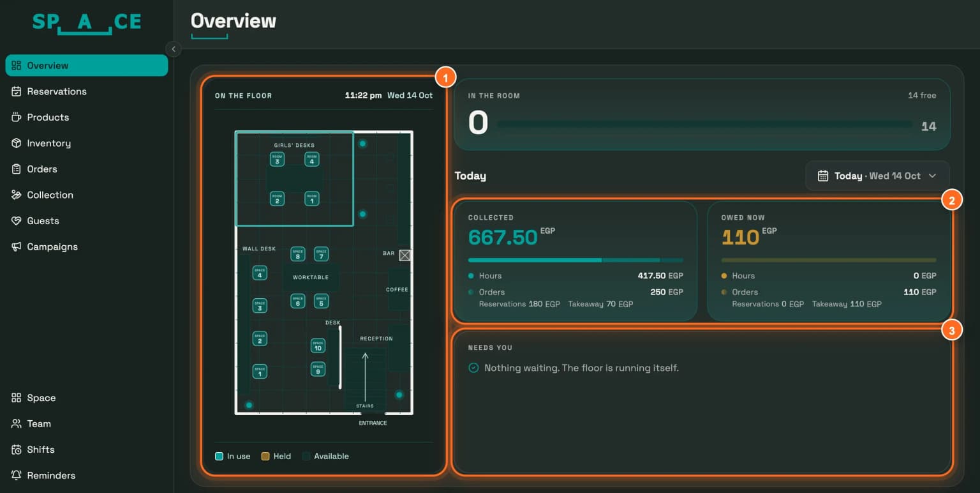Collapse the sidebar with the chevron button
Viewport: 980px width, 493px height.
tap(173, 49)
